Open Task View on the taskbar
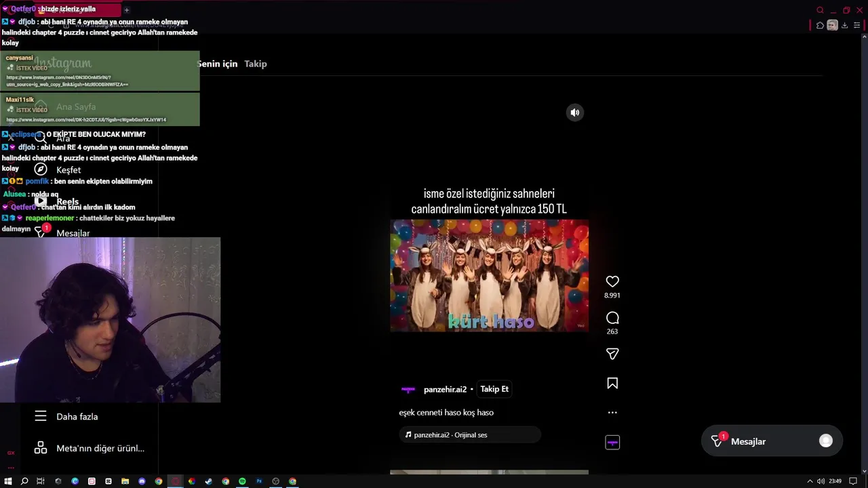The height and width of the screenshot is (488, 868). [41, 481]
